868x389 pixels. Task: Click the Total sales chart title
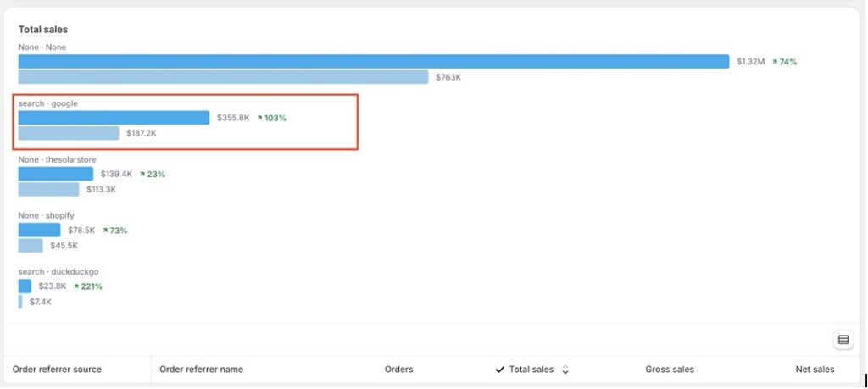pyautogui.click(x=43, y=30)
